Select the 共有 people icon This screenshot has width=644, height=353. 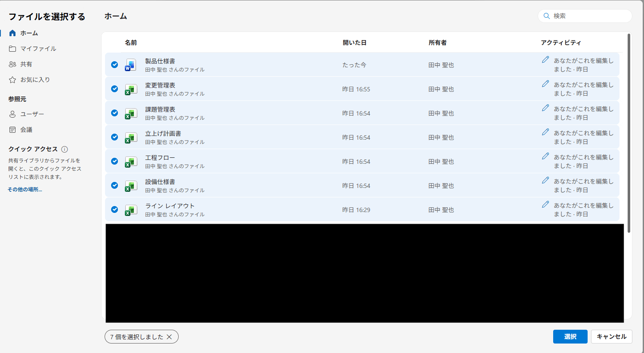coord(12,64)
